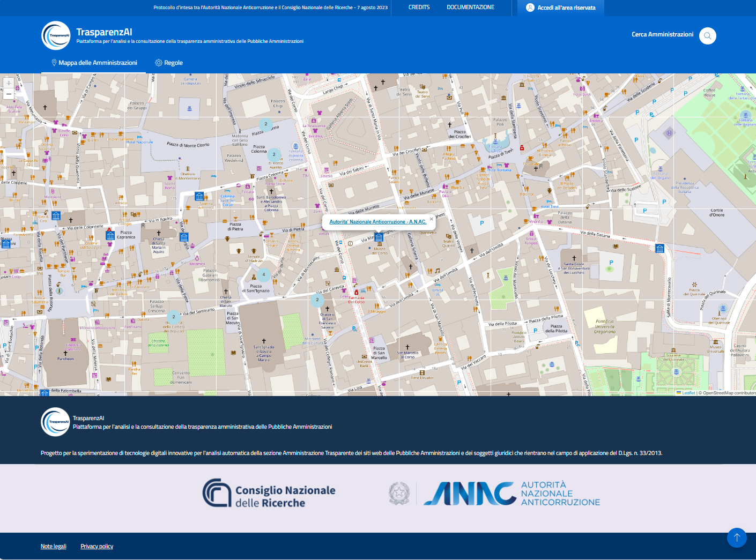Open the ANAC Autorità Nazionale Anticorruzione logo
756x560 pixels.
494,494
